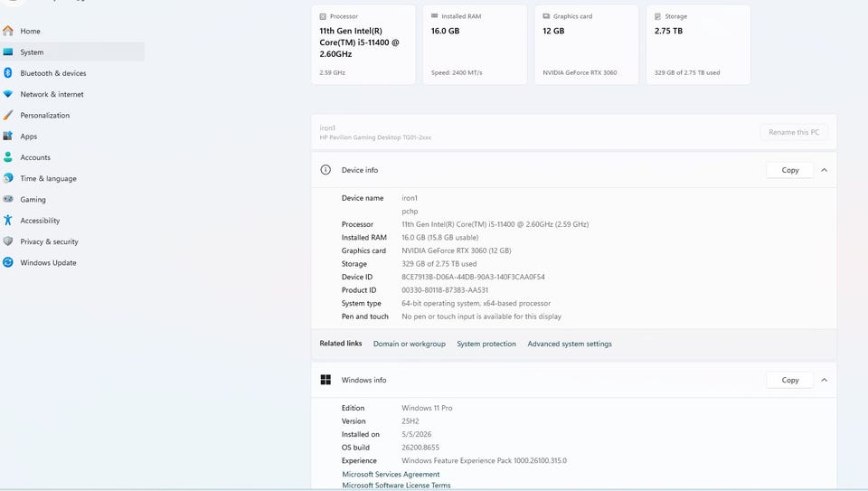Open Advanced system settings link
The width and height of the screenshot is (868, 491).
570,344
